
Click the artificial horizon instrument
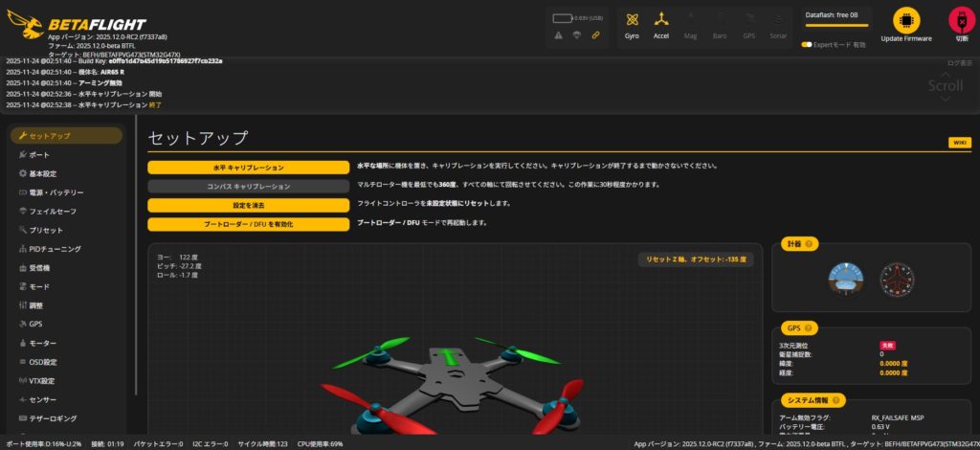(845, 279)
